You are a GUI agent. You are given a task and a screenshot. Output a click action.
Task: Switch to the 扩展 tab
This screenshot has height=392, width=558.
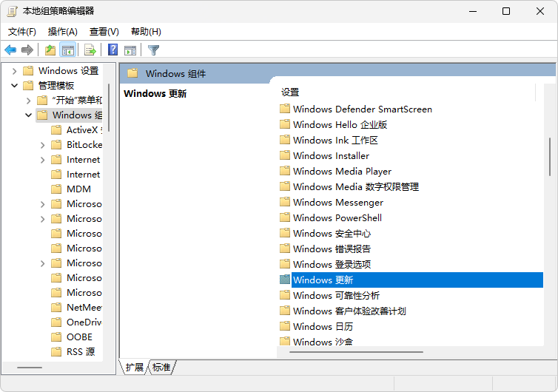(x=135, y=367)
